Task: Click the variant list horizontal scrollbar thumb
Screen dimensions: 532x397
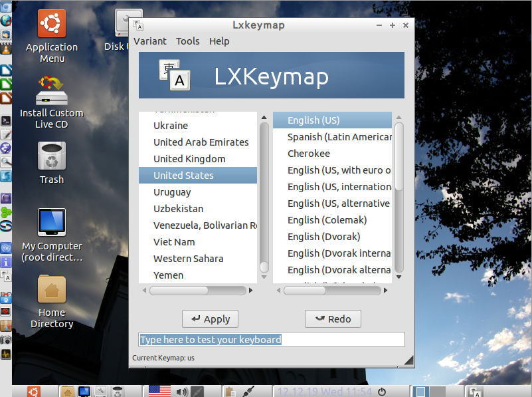Action: click(x=305, y=291)
